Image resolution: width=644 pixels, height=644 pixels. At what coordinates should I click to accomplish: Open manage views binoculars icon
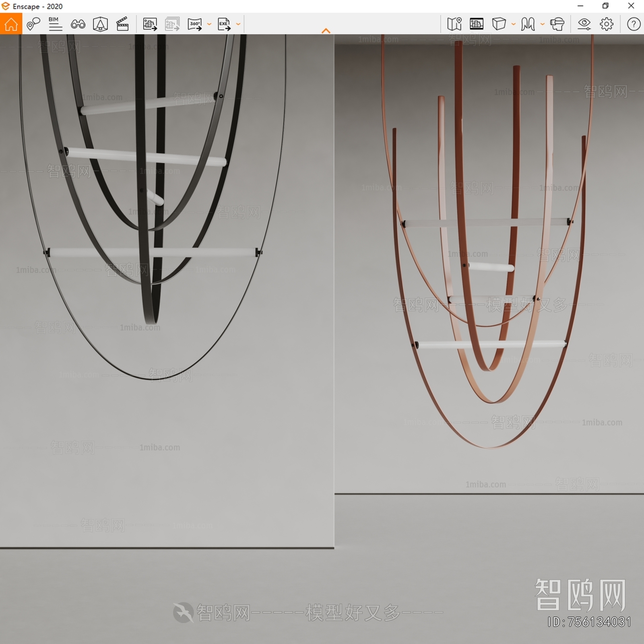point(78,24)
